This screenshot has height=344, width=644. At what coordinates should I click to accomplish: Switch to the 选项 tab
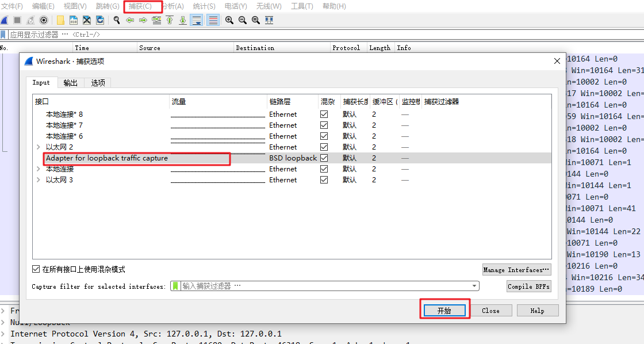pyautogui.click(x=98, y=83)
